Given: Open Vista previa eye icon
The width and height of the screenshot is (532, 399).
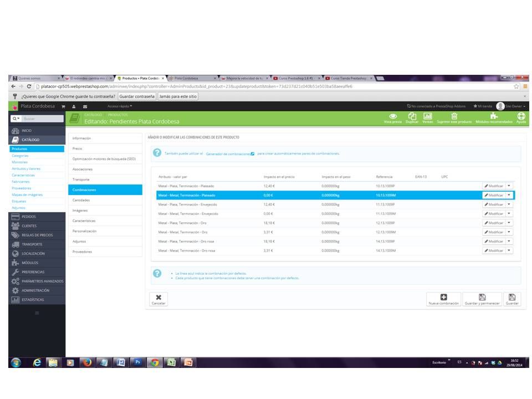Looking at the screenshot, I should [393, 118].
